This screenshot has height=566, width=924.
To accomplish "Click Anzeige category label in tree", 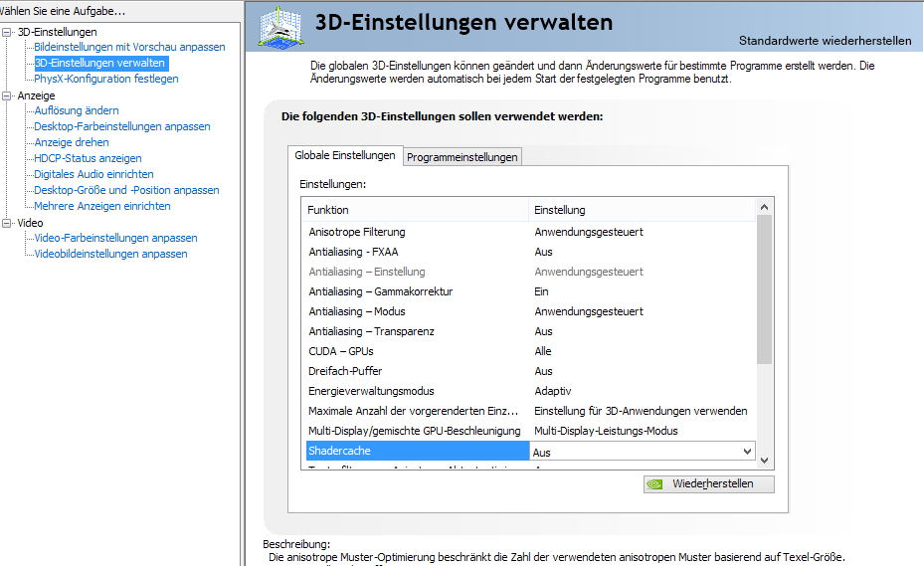I will pyautogui.click(x=36, y=95).
